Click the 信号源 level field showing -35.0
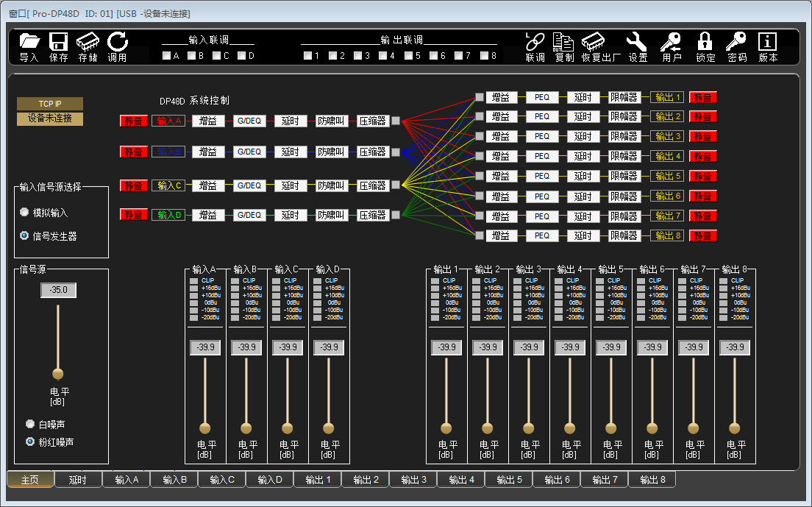 tap(58, 291)
